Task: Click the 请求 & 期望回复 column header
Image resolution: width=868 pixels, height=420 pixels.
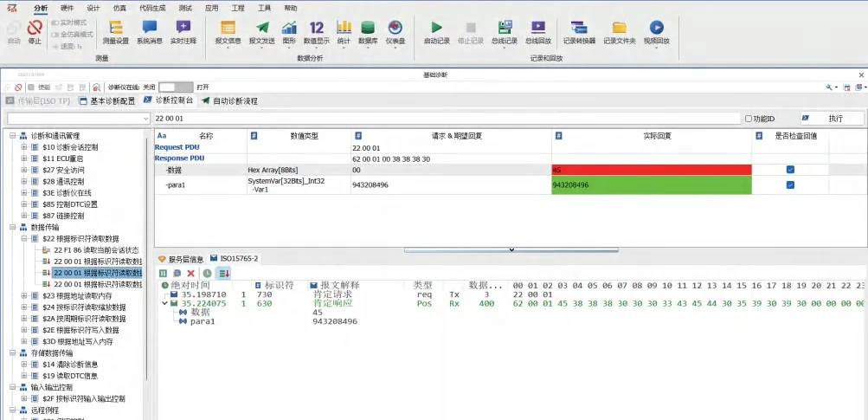Action: (451, 136)
